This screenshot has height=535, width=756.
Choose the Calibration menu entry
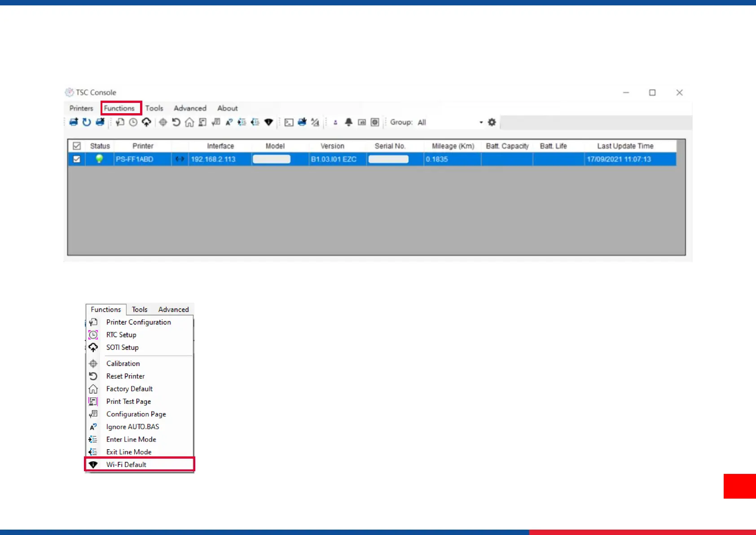point(140,363)
